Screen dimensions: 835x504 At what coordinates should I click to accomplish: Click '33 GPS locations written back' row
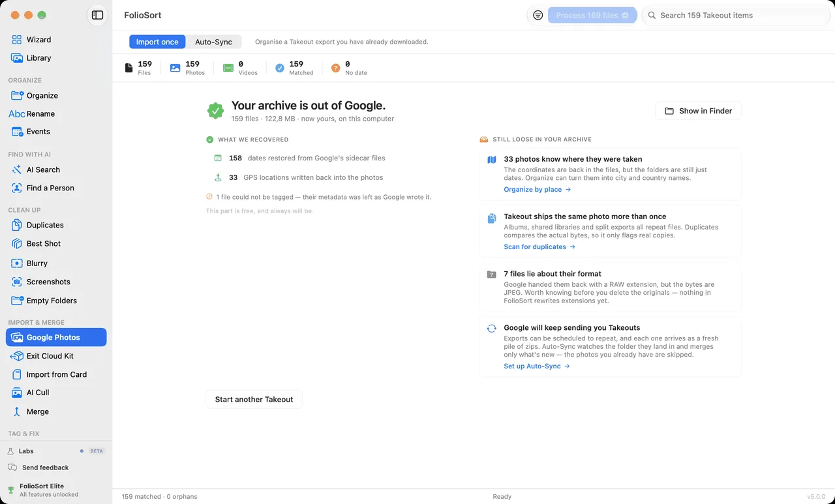click(299, 177)
